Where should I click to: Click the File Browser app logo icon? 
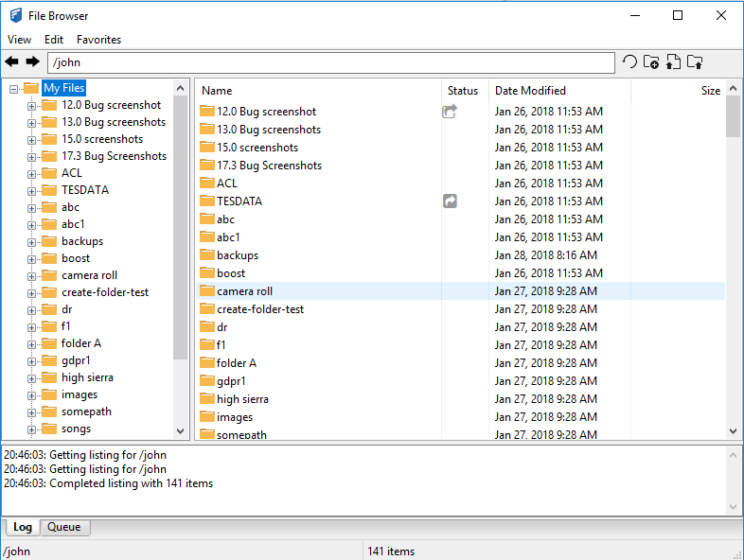pyautogui.click(x=16, y=15)
